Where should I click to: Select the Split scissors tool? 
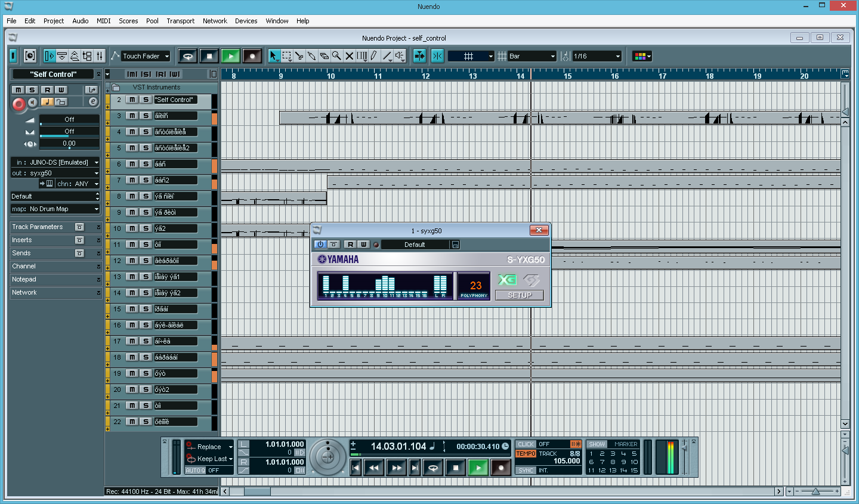point(299,56)
